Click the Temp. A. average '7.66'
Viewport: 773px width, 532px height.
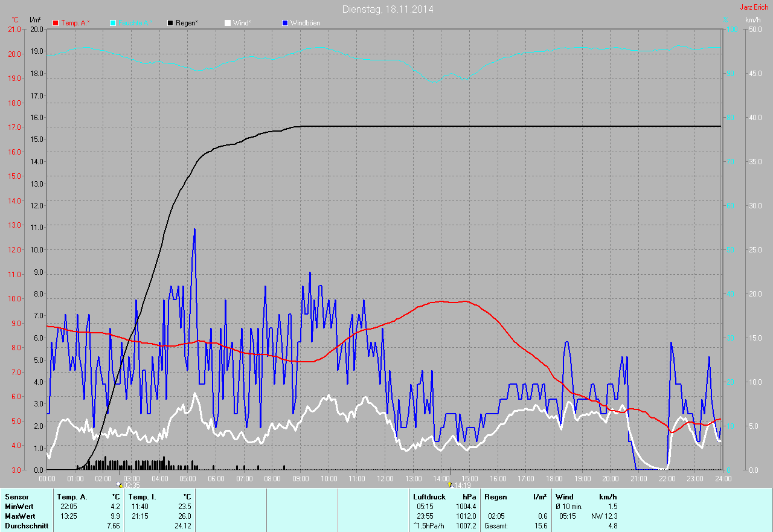pos(114,525)
